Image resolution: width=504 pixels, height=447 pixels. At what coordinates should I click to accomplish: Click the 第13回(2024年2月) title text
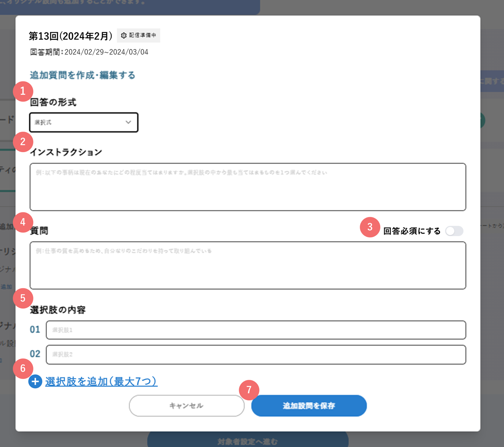70,36
